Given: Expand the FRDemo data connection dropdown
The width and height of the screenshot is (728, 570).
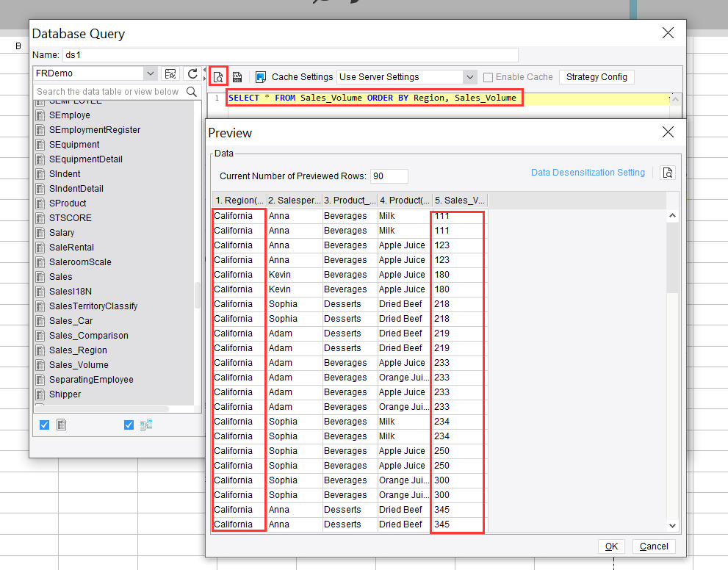Looking at the screenshot, I should [x=150, y=73].
